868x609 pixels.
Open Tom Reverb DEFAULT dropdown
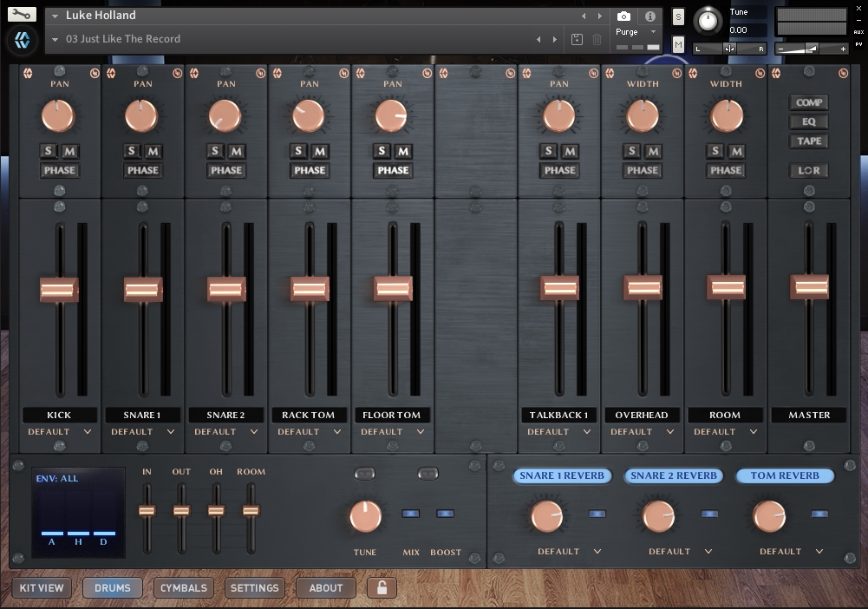tap(791, 552)
